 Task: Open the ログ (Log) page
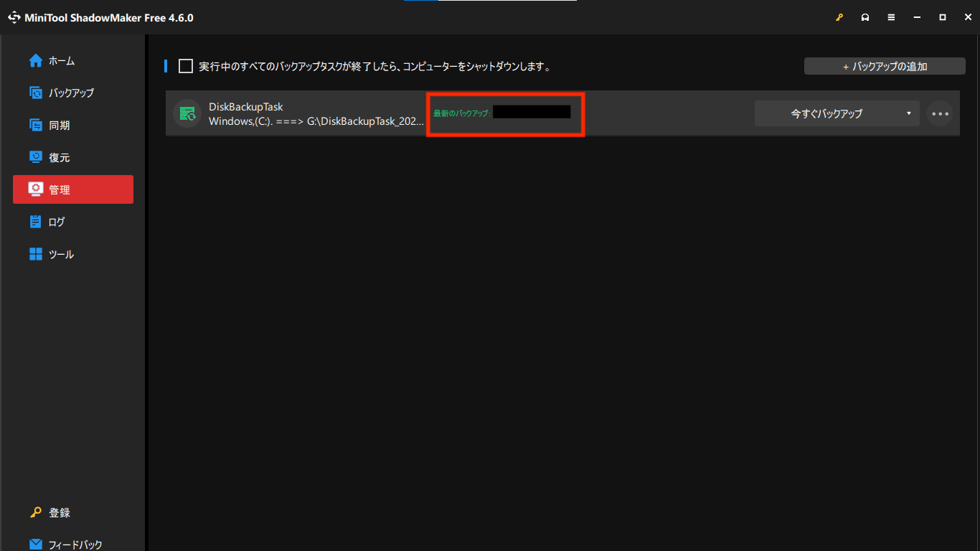[x=57, y=222]
